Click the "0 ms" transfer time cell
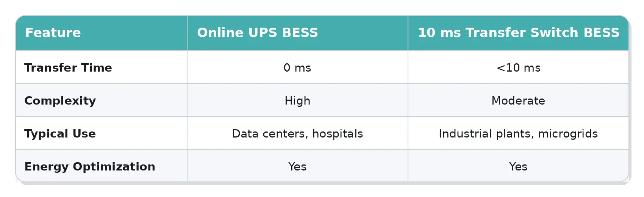The height and width of the screenshot is (197, 644). 297,68
